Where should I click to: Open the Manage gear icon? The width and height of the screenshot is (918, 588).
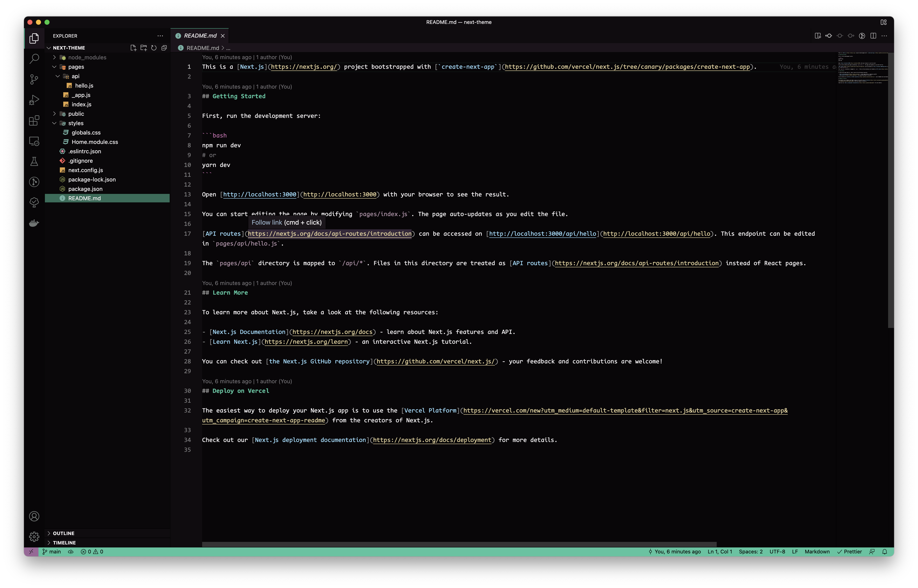pyautogui.click(x=34, y=537)
